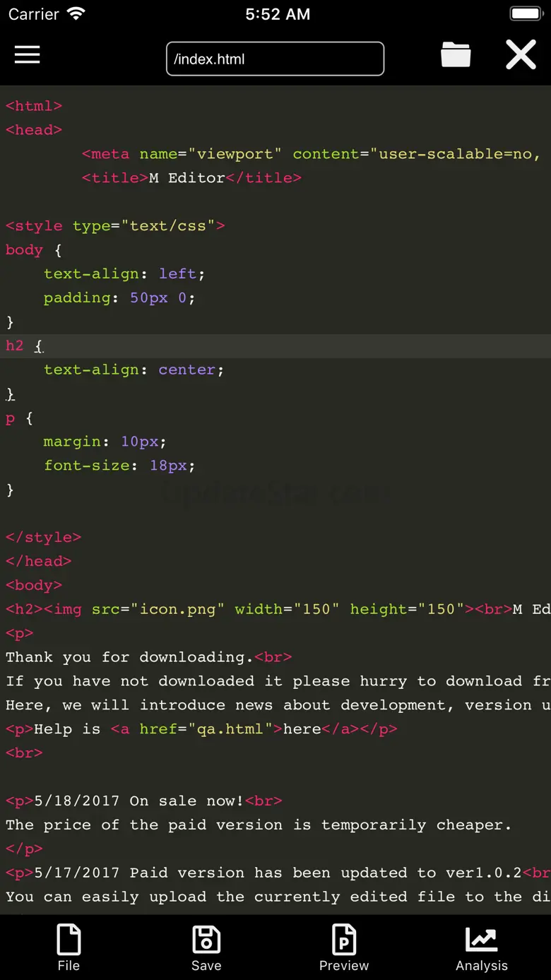Viewport: 551px width, 980px height.
Task: Tap the battery indicator in status bar
Action: 526,14
